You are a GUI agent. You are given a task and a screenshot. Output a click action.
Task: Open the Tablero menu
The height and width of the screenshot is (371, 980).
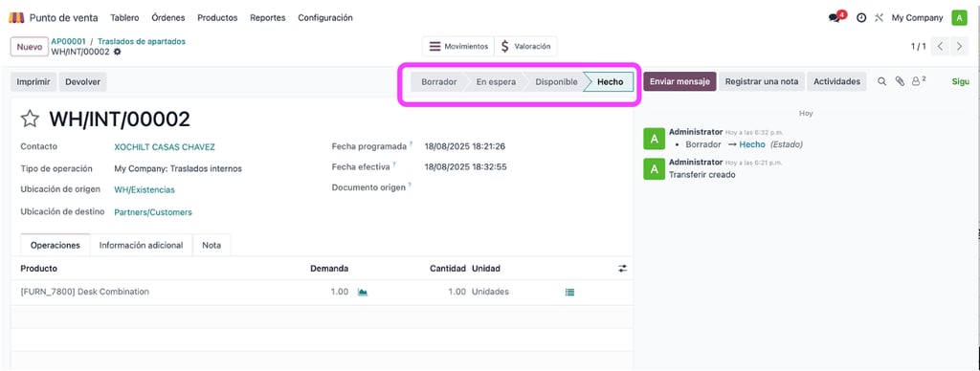124,18
